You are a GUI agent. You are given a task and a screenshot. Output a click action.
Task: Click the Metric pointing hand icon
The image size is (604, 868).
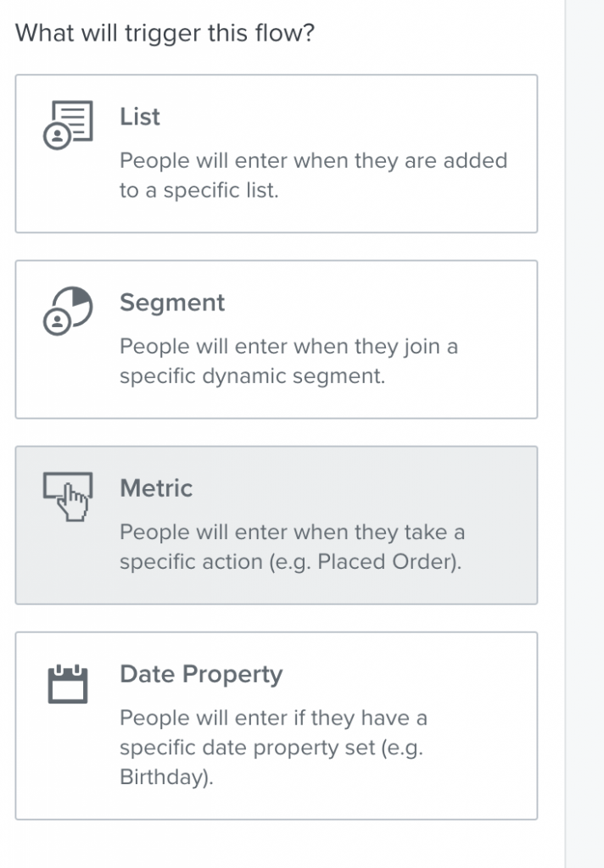(68, 497)
